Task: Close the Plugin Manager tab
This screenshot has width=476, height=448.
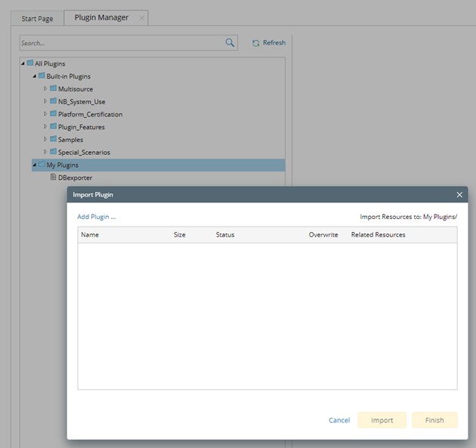Action: coord(142,17)
